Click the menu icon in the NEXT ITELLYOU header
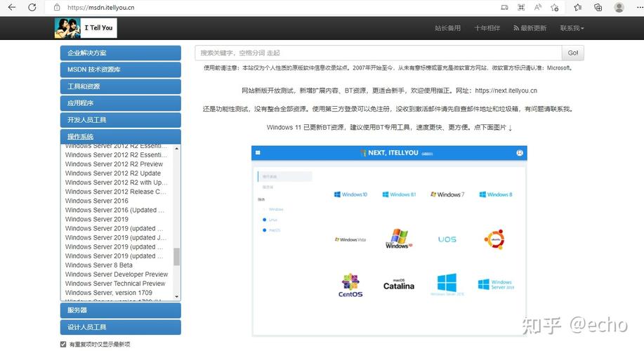 (x=258, y=153)
